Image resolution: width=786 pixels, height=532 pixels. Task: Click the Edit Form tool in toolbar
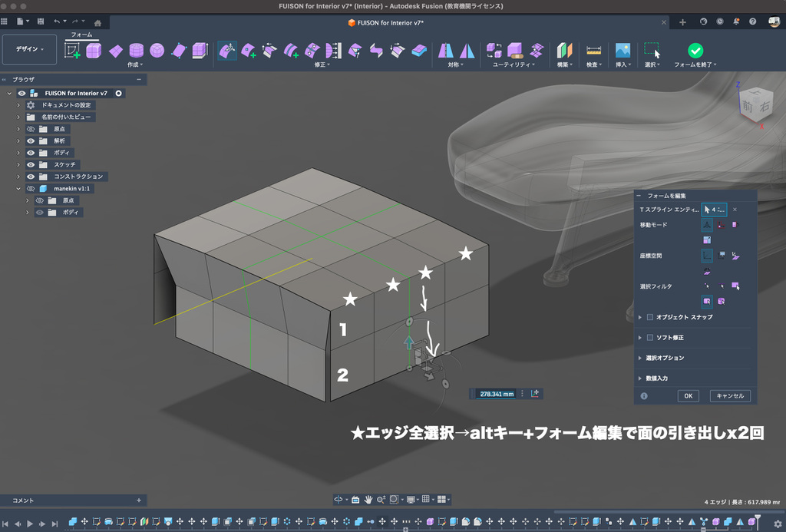coord(227,51)
